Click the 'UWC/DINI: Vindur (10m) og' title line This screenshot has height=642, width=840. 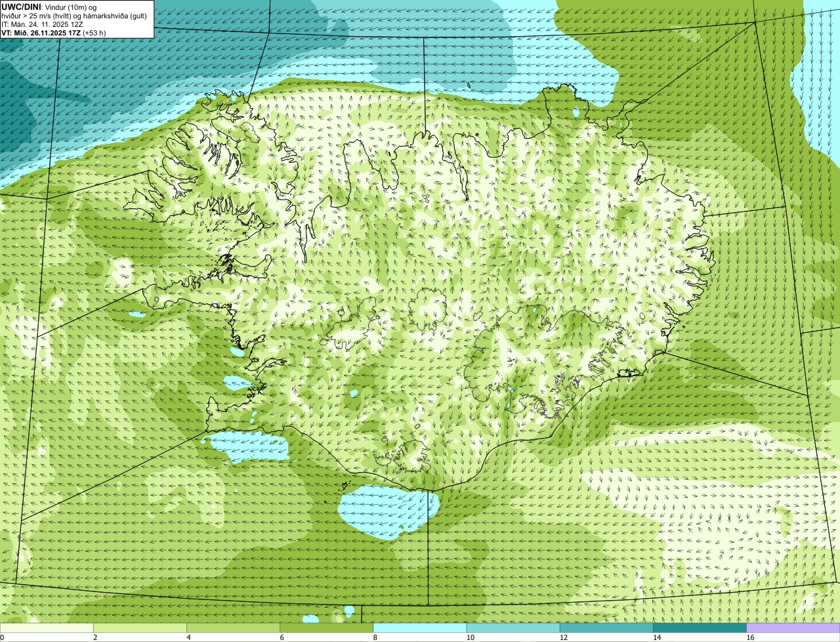49,7
